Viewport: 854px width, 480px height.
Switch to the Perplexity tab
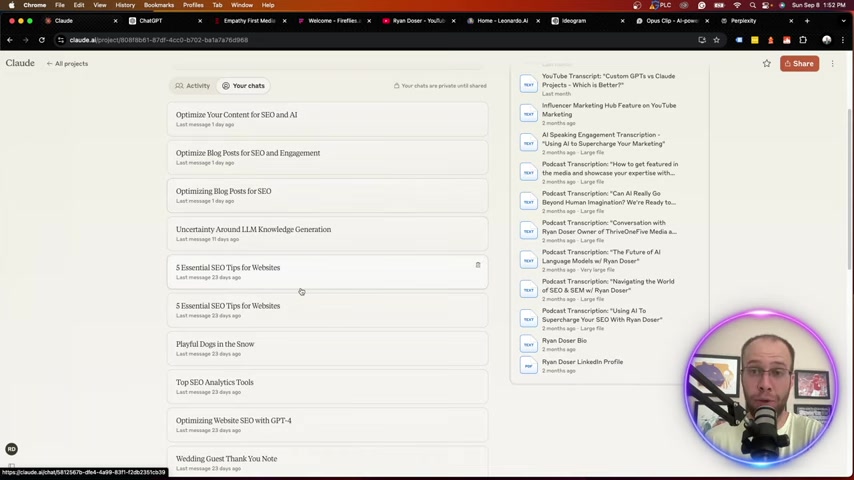pos(755,21)
